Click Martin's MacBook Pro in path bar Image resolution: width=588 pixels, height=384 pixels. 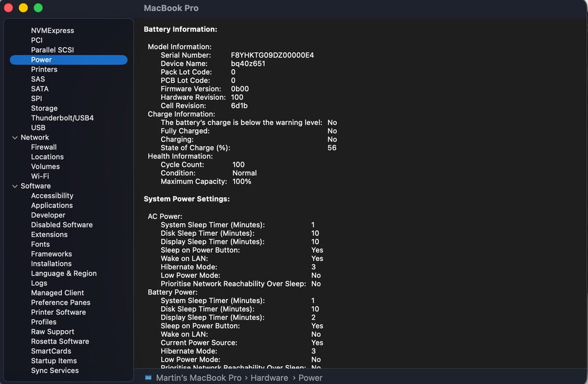coord(198,378)
